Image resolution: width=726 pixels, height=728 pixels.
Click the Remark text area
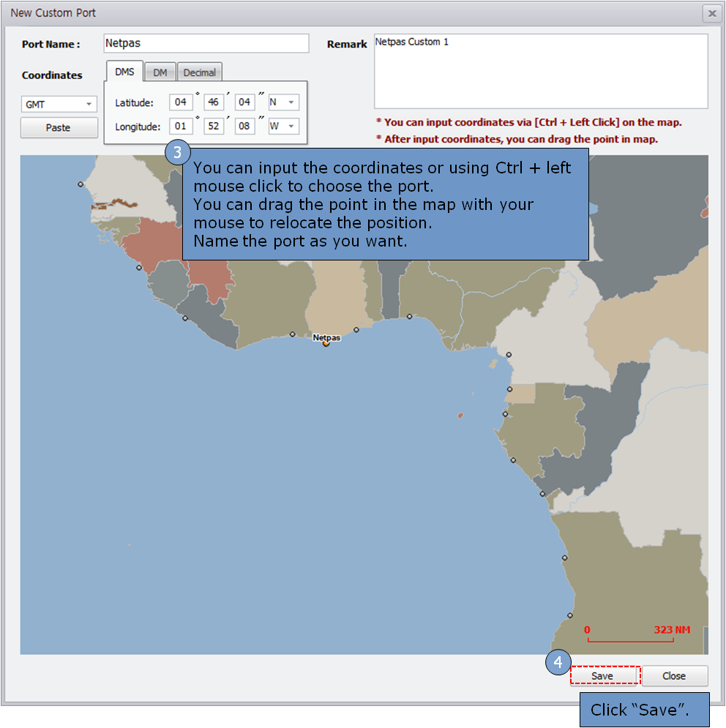[x=541, y=71]
